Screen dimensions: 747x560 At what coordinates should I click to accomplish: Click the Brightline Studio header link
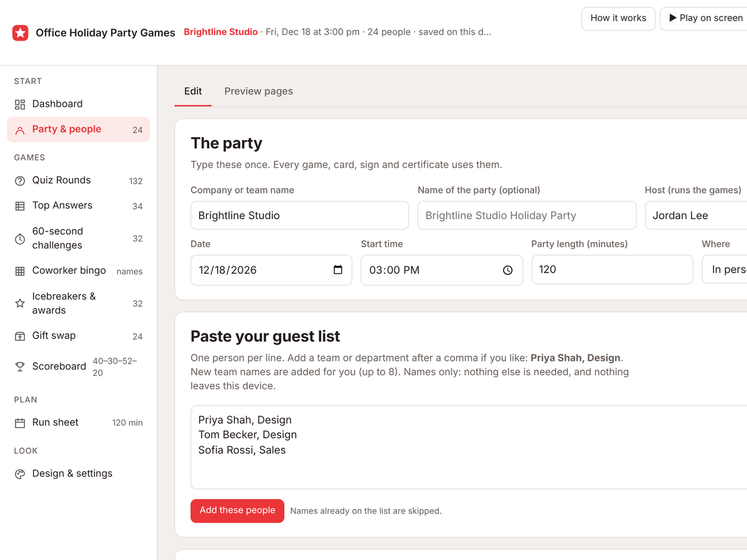220,32
